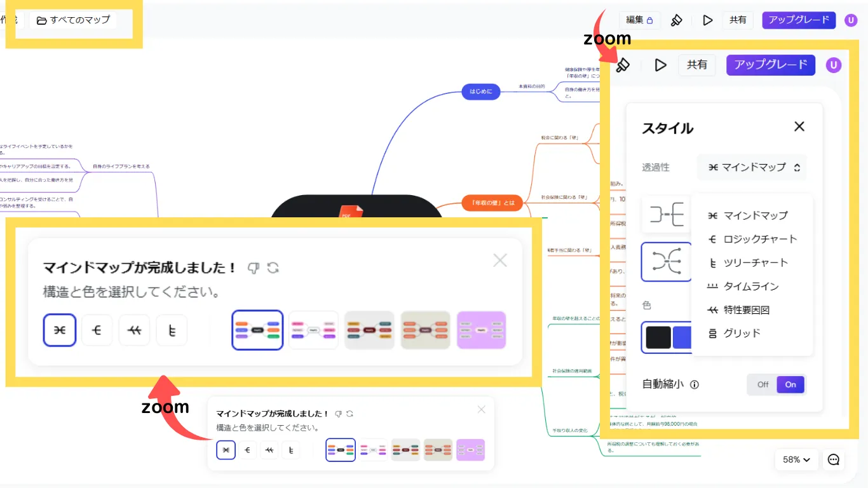Select the ツリーチャート structure icon in the dialog
The height and width of the screenshot is (488, 868).
171,330
